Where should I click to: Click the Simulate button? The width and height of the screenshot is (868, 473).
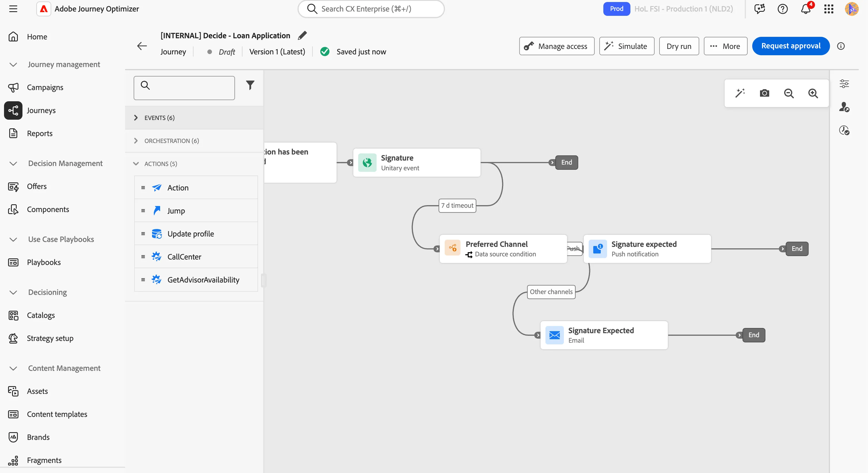627,46
